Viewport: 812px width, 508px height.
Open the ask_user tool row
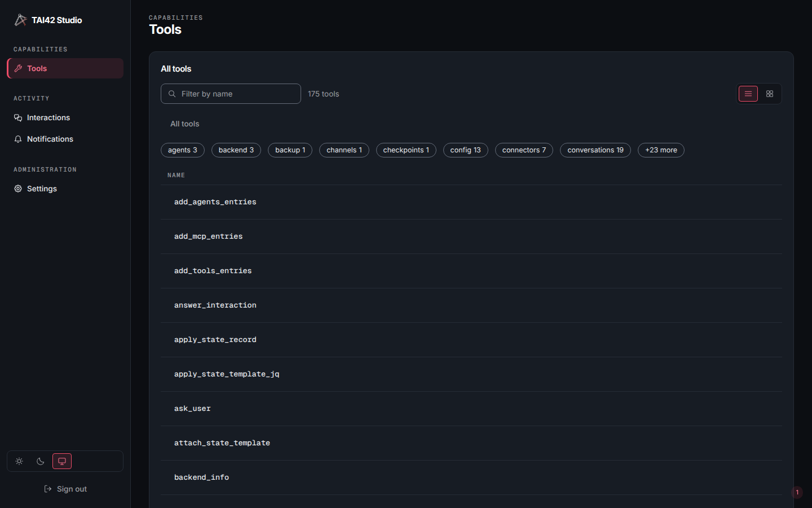[x=471, y=409]
